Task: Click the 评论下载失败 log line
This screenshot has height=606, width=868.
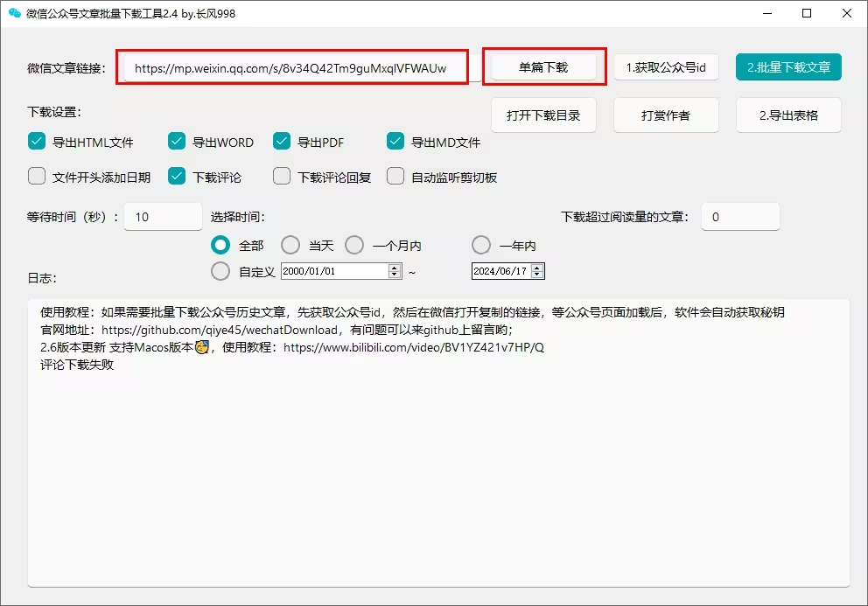Action: (77, 365)
